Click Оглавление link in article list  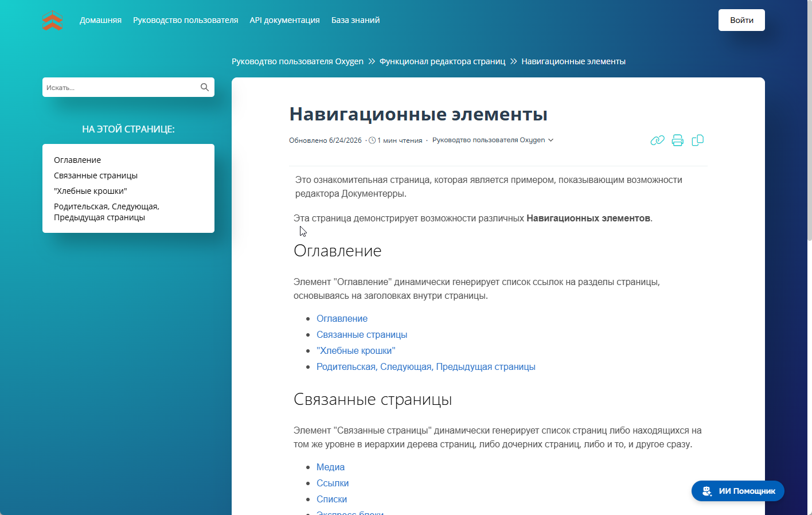[x=342, y=318]
